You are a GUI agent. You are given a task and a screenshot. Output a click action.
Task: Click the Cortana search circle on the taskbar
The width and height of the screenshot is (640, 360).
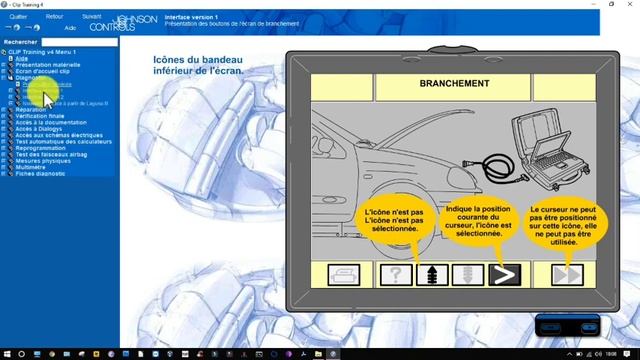[22, 354]
